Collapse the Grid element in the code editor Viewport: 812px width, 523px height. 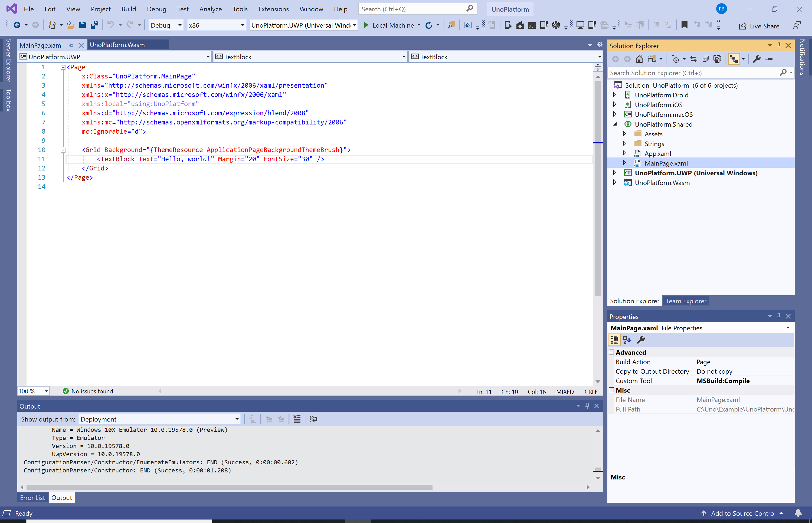tap(63, 150)
